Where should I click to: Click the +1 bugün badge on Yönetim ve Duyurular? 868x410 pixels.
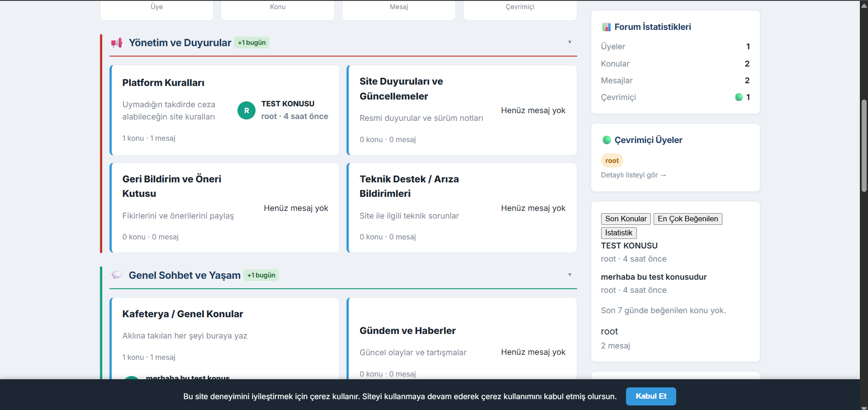[251, 43]
